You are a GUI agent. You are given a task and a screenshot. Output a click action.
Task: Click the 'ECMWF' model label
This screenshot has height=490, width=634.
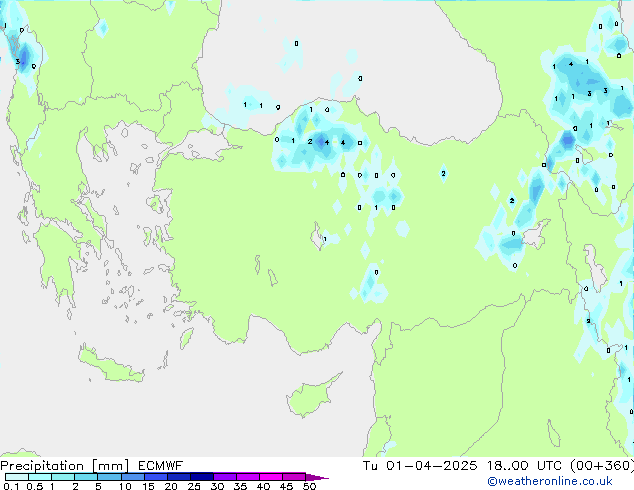click(161, 465)
